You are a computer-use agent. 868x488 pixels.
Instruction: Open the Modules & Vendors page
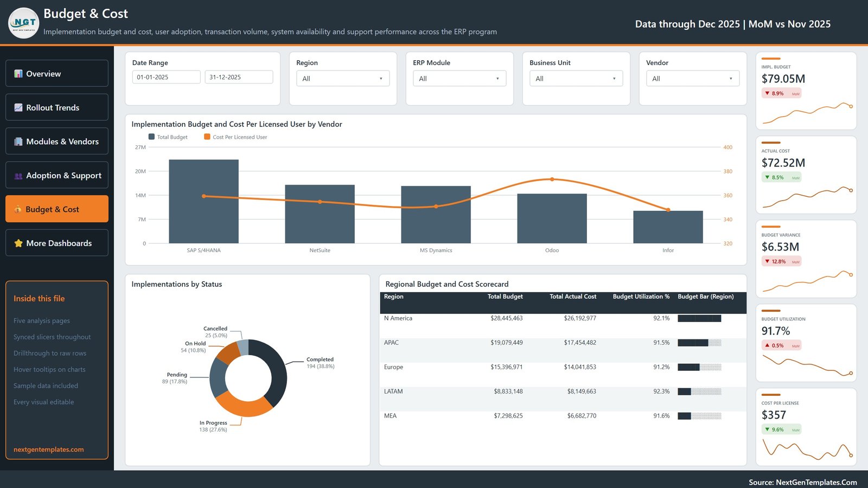tap(57, 141)
